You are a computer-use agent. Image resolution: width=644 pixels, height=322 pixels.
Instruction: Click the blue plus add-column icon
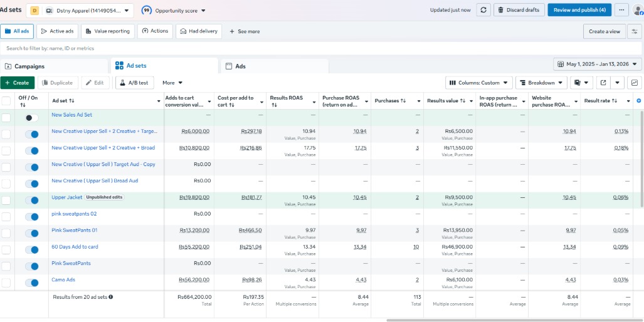[x=638, y=100]
